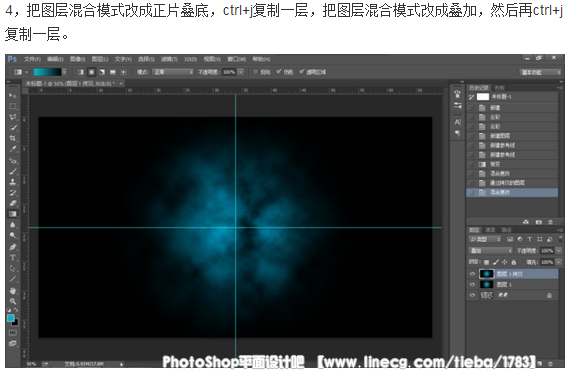This screenshot has width=586, height=379.
Task: Open the Filter menu
Action: coord(169,59)
